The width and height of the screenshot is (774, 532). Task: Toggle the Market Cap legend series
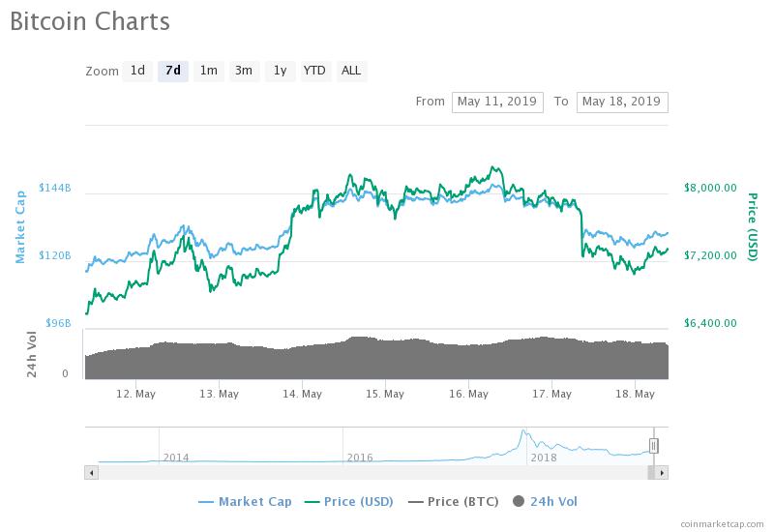point(245,502)
